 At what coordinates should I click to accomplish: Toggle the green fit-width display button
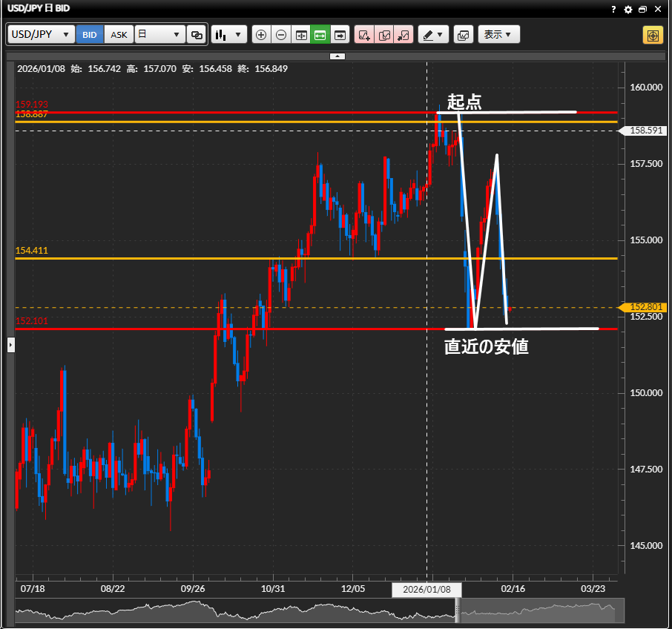(320, 35)
